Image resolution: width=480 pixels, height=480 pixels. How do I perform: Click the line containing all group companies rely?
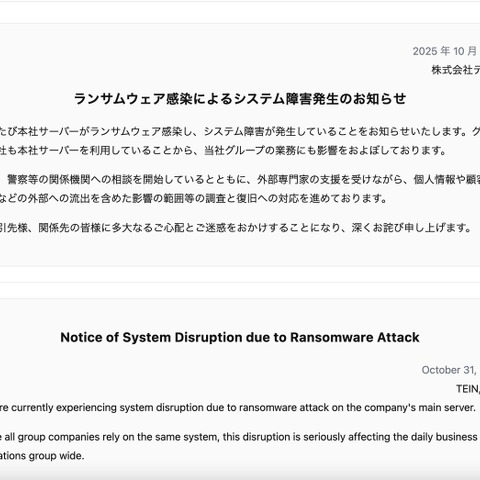(x=240, y=437)
